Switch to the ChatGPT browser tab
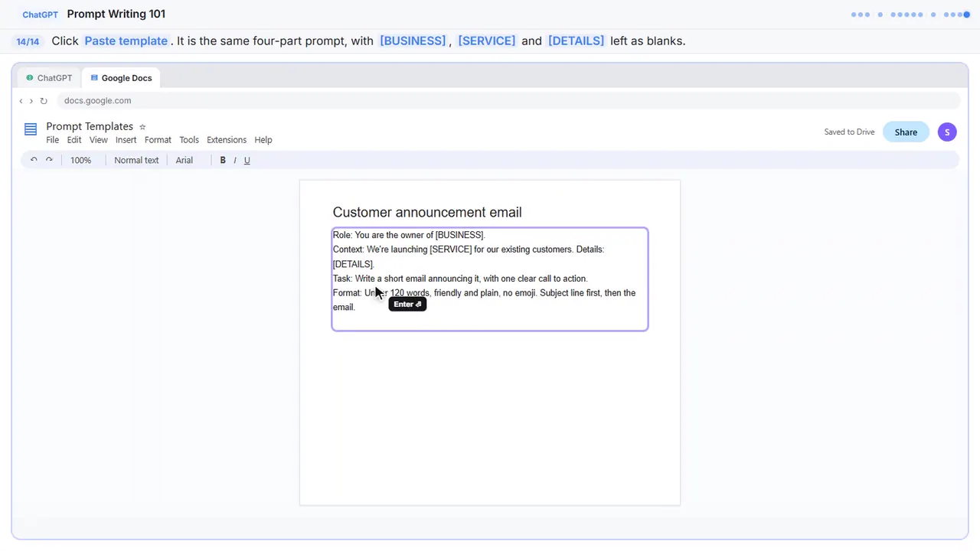 [49, 78]
